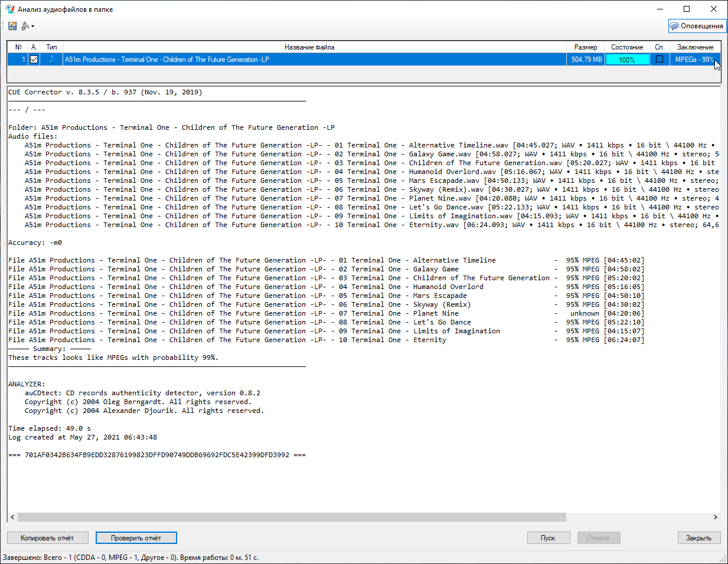Click the 'Accuracy: -m0' line

click(x=35, y=242)
